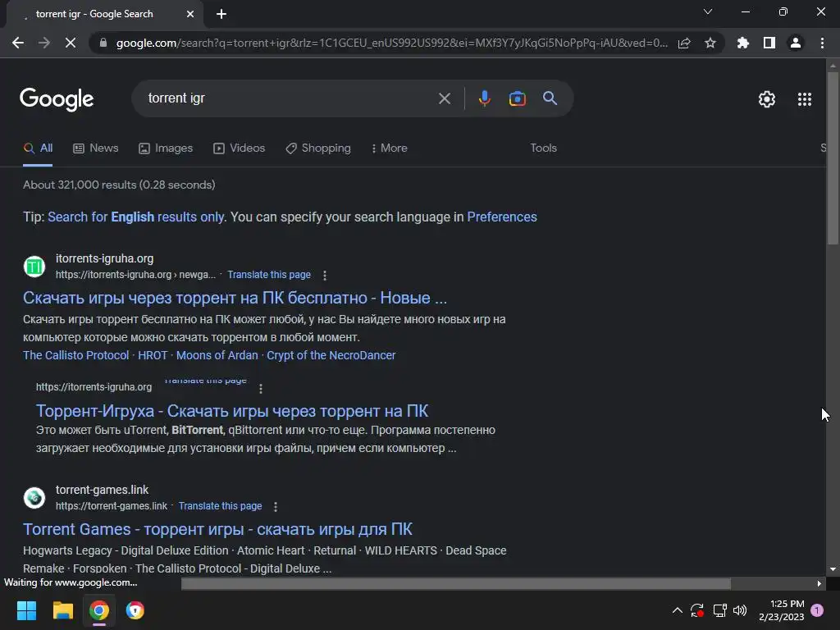Image resolution: width=840 pixels, height=630 pixels.
Task: Open the Chrome profile menu
Action: coord(796,43)
